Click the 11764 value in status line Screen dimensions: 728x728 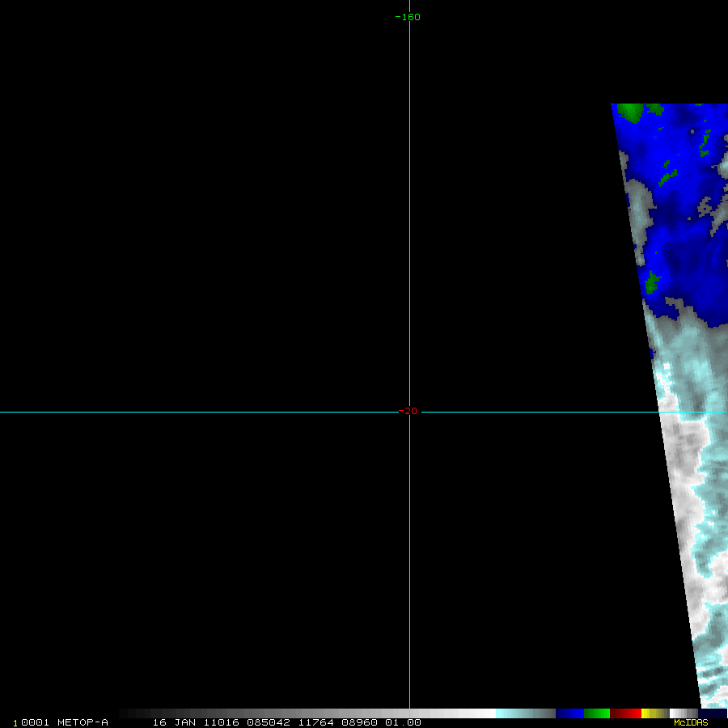click(314, 722)
